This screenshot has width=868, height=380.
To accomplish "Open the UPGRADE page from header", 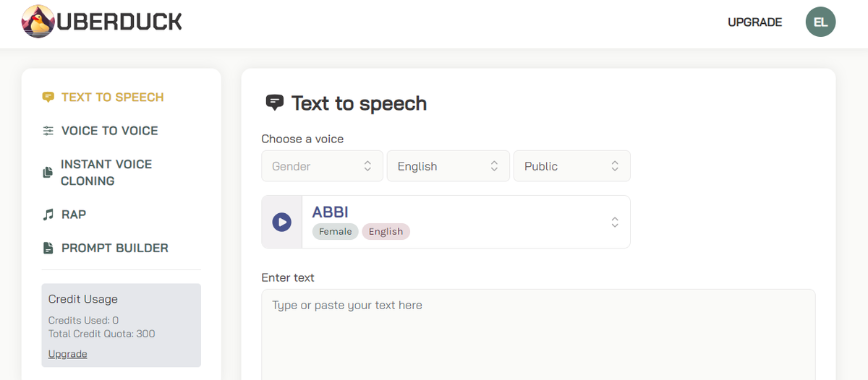I will pyautogui.click(x=754, y=22).
